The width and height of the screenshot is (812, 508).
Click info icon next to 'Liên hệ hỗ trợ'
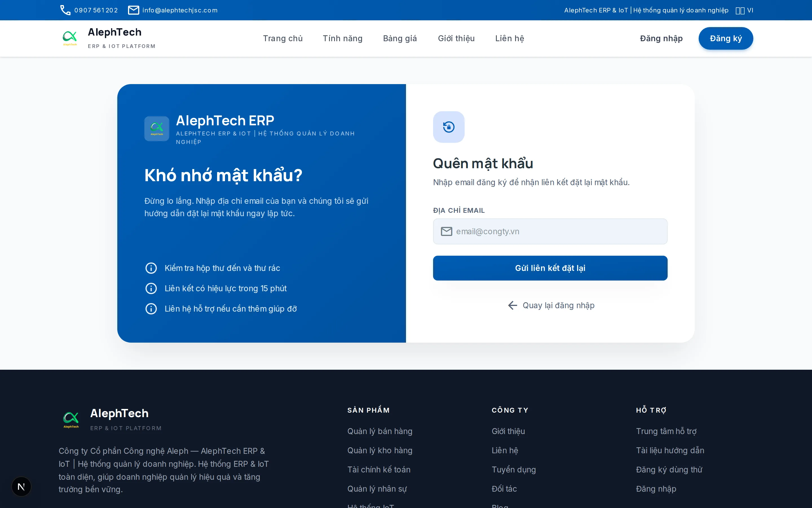coord(151,309)
